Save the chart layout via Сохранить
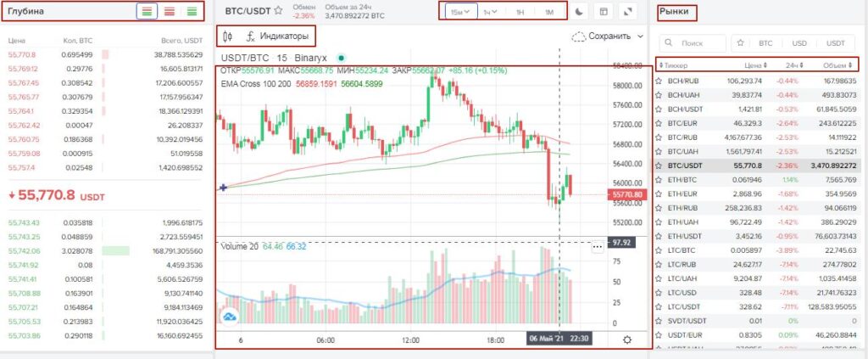 tap(601, 36)
